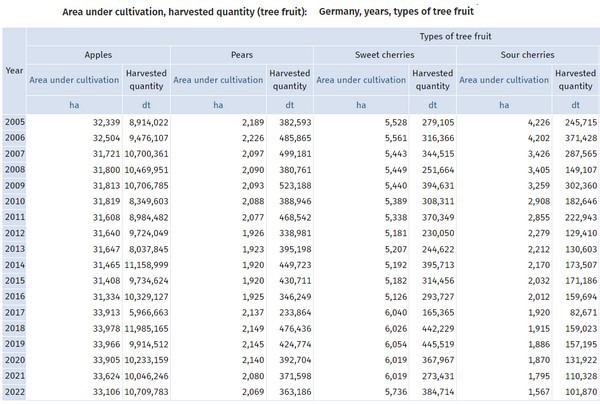Click the table title Area under cultivation, harvested quantity
Image resolution: width=600 pixels, height=404 pixels.
185,11
